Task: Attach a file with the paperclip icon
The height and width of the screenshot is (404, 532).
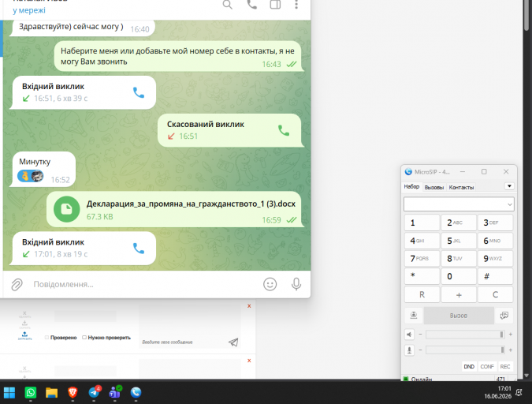Action: click(17, 284)
